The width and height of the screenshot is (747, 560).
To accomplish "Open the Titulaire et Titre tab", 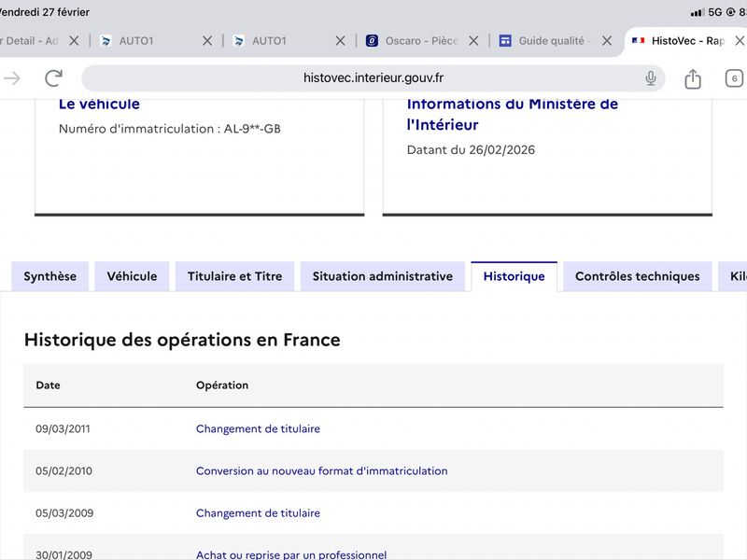I will click(234, 276).
